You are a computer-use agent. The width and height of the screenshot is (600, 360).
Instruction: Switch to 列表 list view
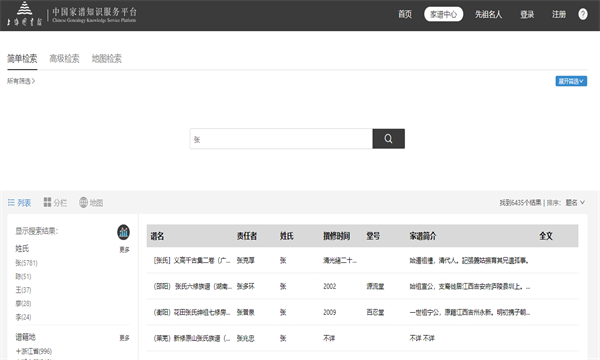click(x=20, y=203)
